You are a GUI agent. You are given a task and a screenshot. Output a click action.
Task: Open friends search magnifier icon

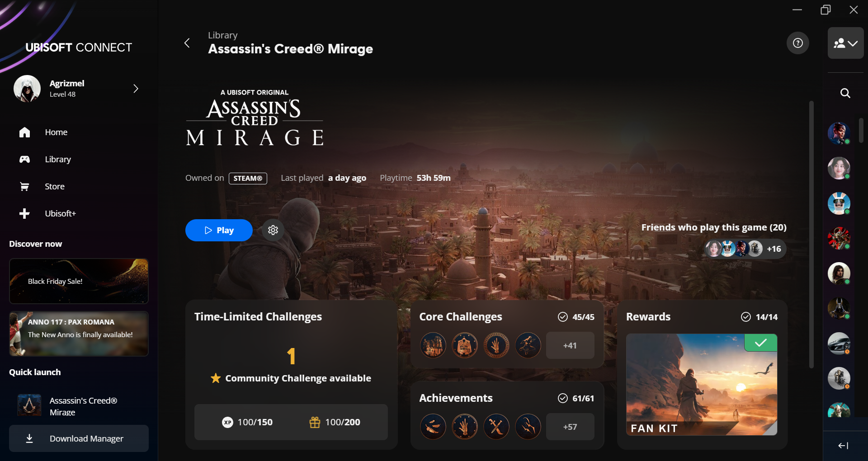pos(845,93)
